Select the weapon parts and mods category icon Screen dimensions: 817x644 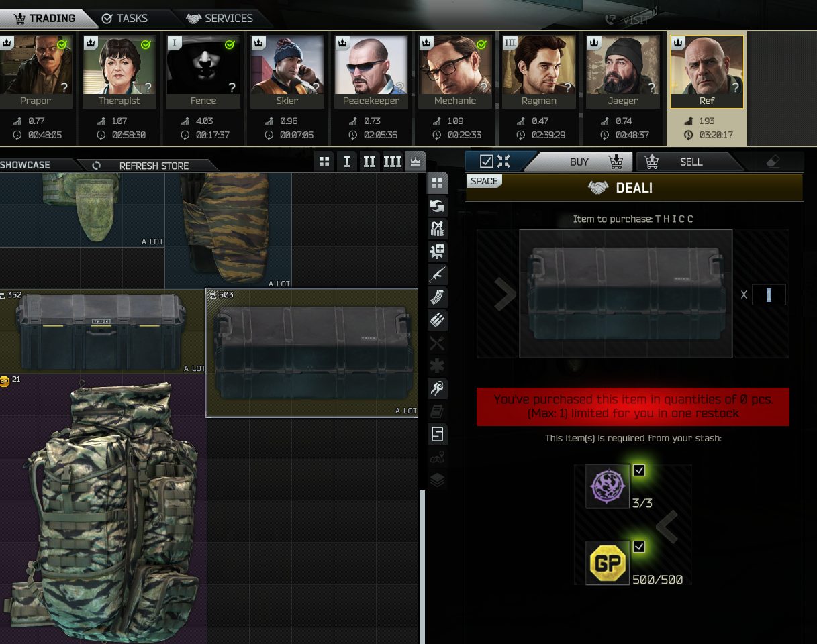(438, 252)
